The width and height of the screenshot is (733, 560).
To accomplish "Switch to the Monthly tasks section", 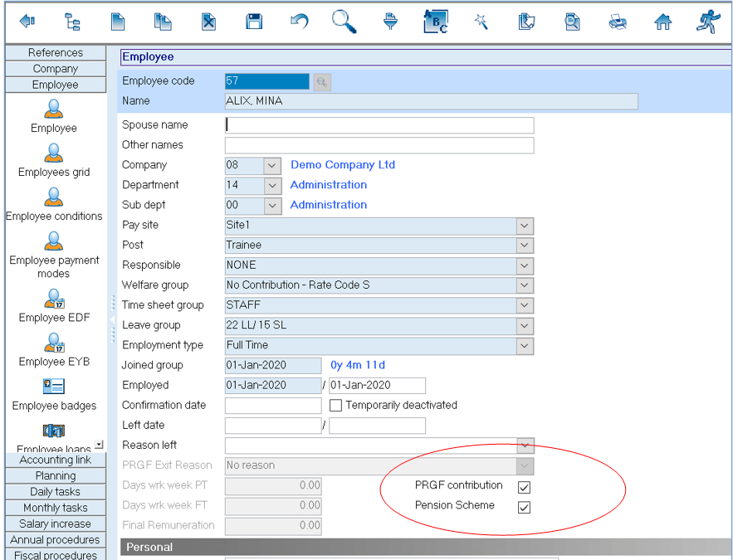I will 56,508.
